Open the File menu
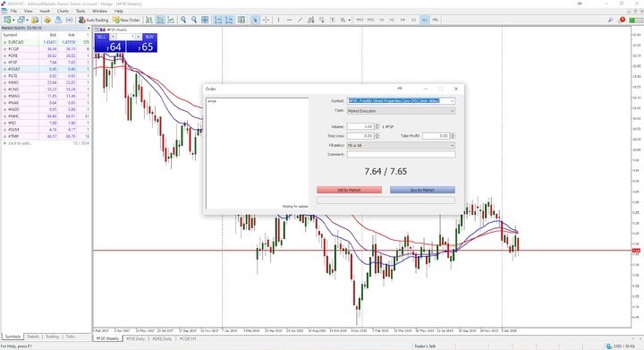The height and width of the screenshot is (350, 644). [x=13, y=11]
